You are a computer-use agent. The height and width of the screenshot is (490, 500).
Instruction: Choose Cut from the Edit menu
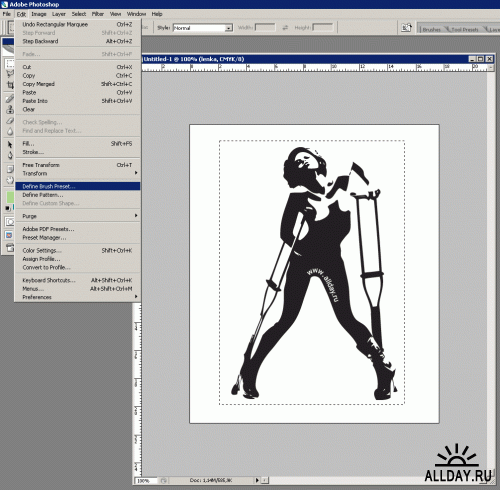[x=77, y=67]
